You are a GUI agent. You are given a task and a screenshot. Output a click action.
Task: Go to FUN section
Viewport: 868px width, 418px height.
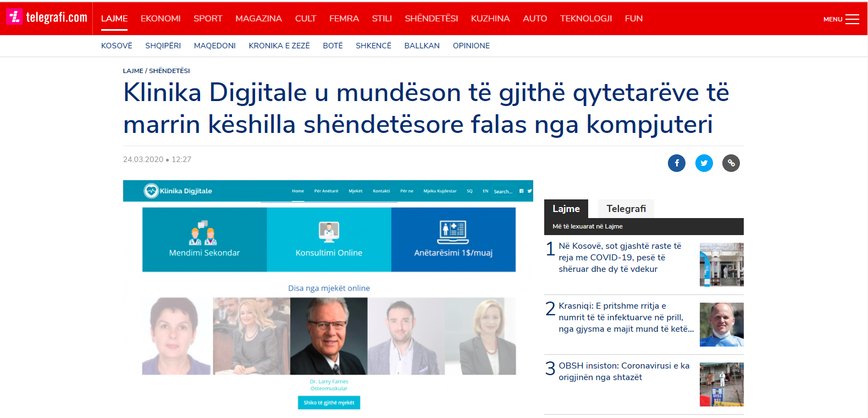634,19
